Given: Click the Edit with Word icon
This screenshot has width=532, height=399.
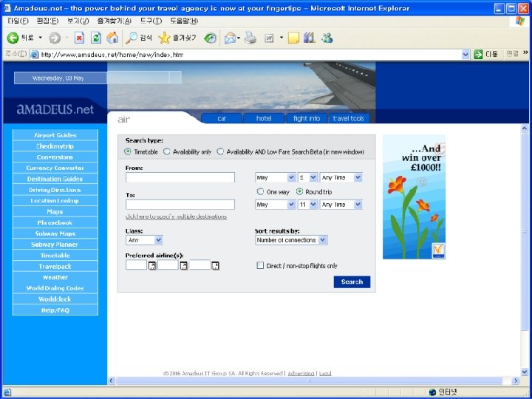Looking at the screenshot, I should click(269, 38).
